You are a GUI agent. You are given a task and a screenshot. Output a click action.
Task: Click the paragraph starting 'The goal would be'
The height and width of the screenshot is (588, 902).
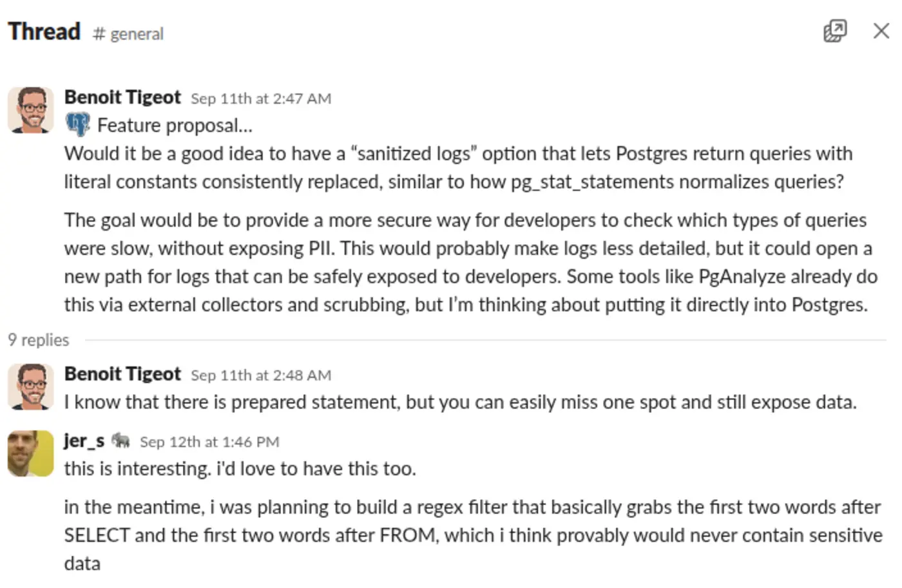(470, 262)
